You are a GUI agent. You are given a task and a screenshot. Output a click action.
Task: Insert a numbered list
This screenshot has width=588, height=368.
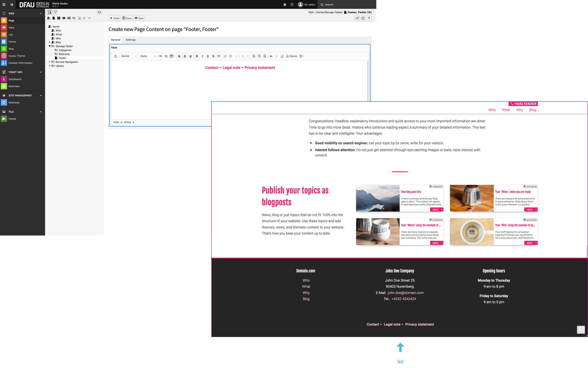click(x=225, y=56)
